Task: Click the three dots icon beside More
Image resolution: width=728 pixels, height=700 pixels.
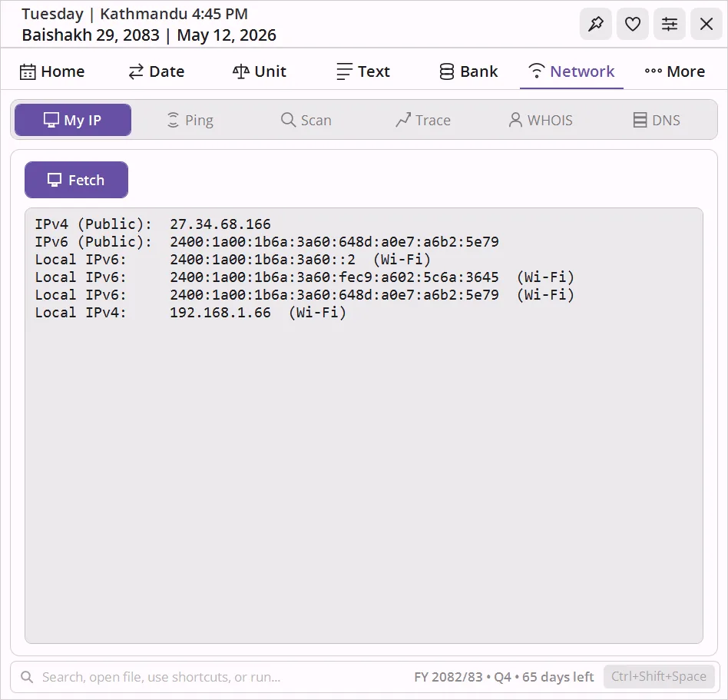Action: point(654,71)
